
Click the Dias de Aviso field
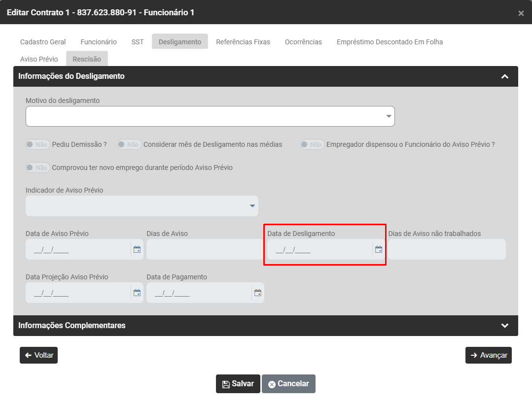[x=205, y=250]
